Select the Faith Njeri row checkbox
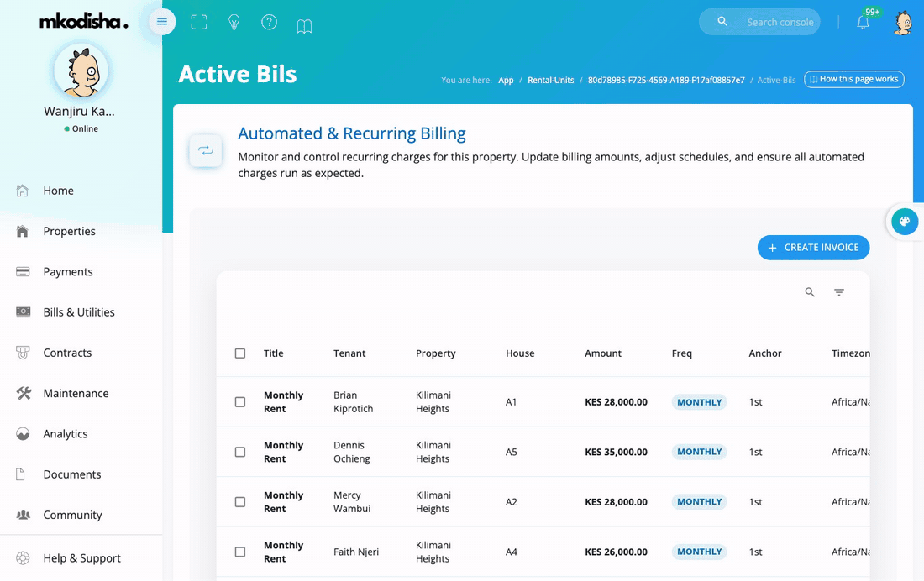The width and height of the screenshot is (924, 581). 240,552
